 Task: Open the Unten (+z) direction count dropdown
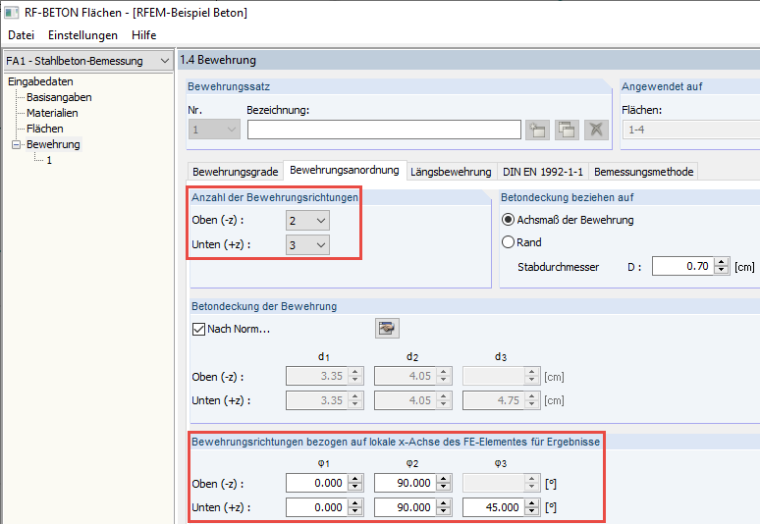pyautogui.click(x=308, y=245)
